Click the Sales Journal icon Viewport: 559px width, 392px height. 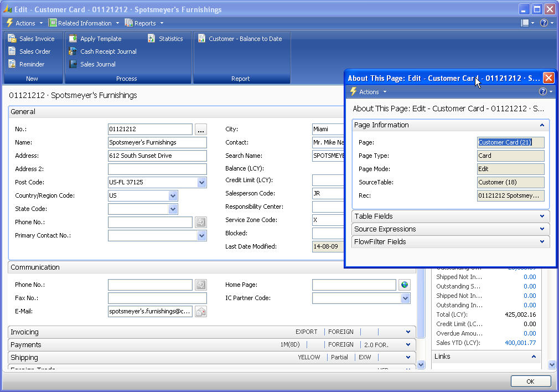click(73, 64)
